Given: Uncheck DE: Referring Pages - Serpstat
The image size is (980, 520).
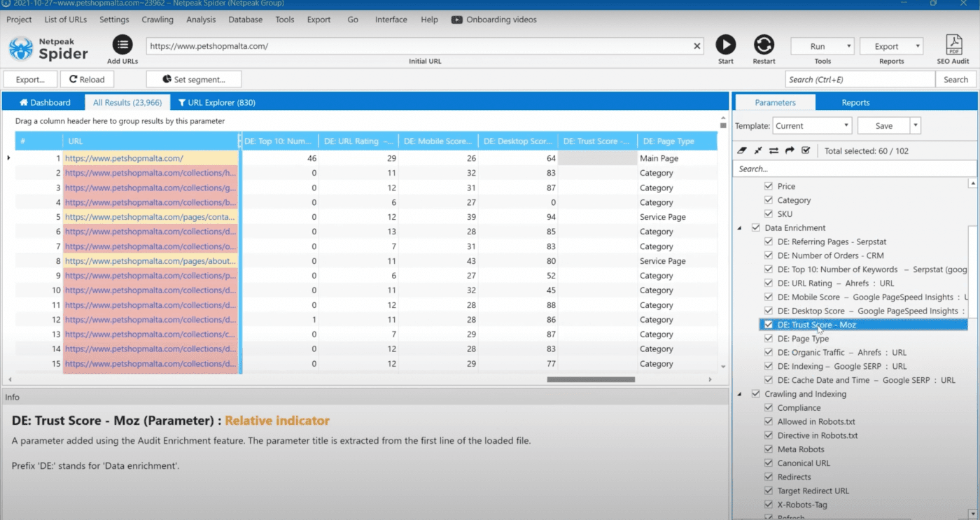Looking at the screenshot, I should (769, 241).
